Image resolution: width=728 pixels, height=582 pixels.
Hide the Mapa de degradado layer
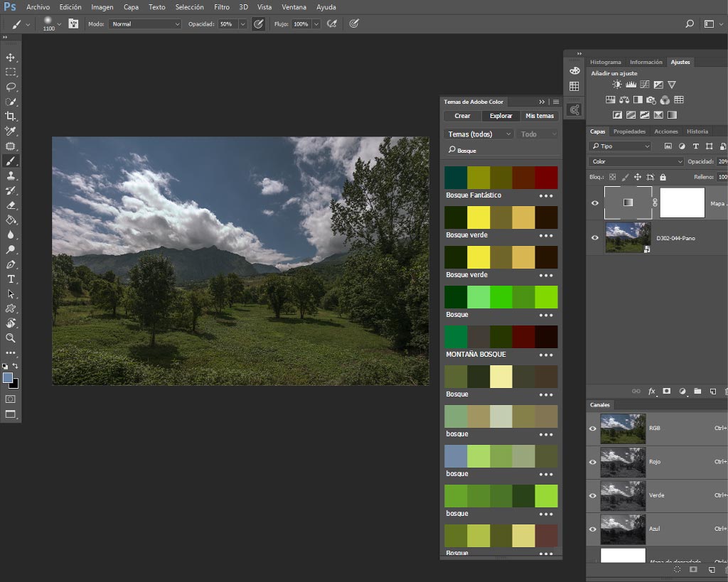click(595, 203)
